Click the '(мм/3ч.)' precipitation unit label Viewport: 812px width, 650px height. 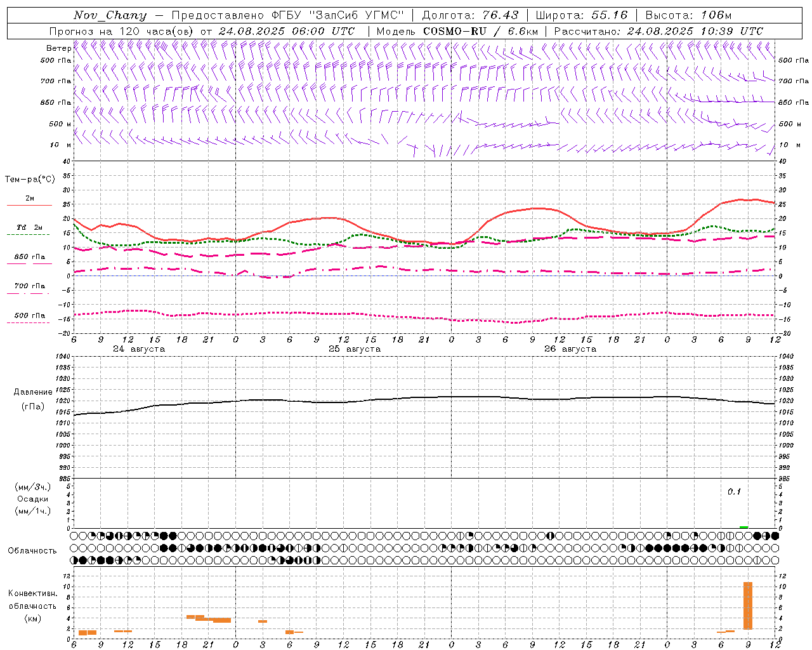coord(33,487)
